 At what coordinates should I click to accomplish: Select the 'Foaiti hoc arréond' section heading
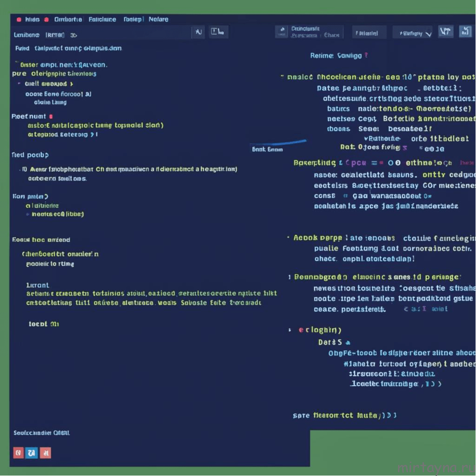(41, 240)
